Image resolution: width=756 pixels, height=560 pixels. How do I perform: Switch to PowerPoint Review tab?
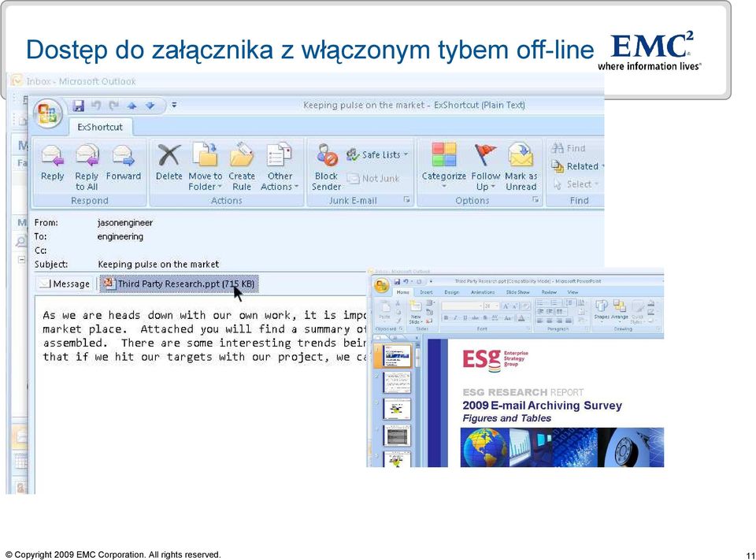549,292
